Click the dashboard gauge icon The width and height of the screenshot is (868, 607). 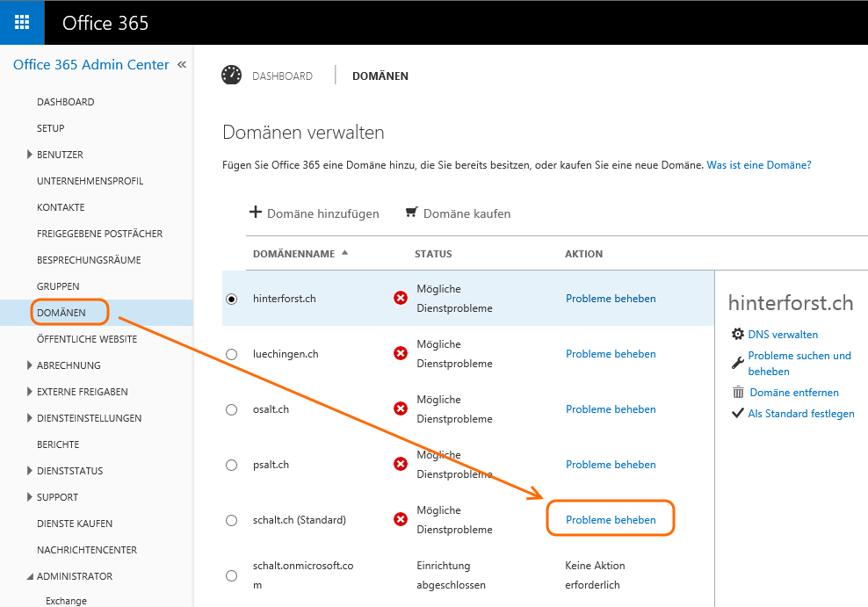(x=231, y=76)
